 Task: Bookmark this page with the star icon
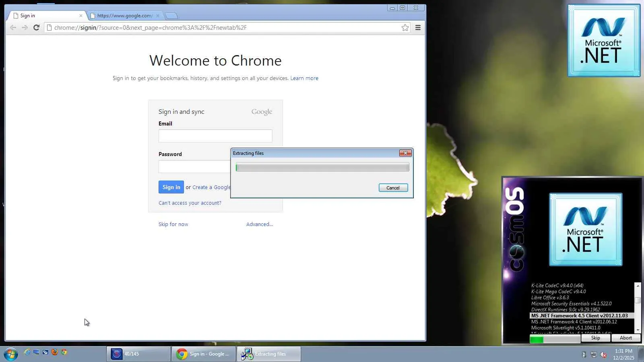pos(405,27)
